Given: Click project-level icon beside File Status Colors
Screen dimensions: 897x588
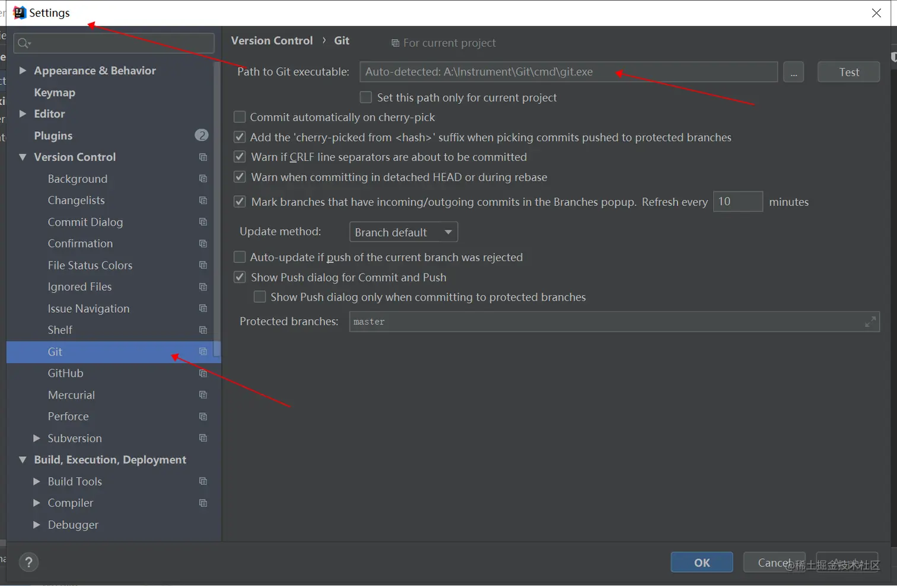Looking at the screenshot, I should point(203,265).
